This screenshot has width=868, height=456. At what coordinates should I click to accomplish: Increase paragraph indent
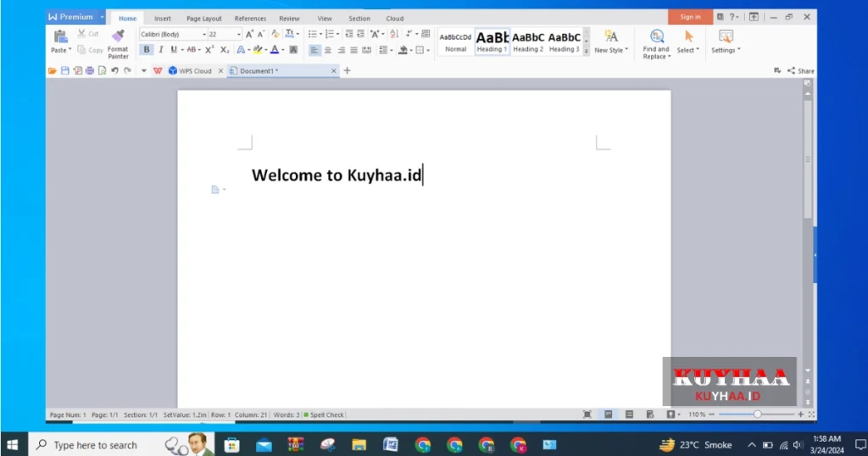tap(360, 34)
